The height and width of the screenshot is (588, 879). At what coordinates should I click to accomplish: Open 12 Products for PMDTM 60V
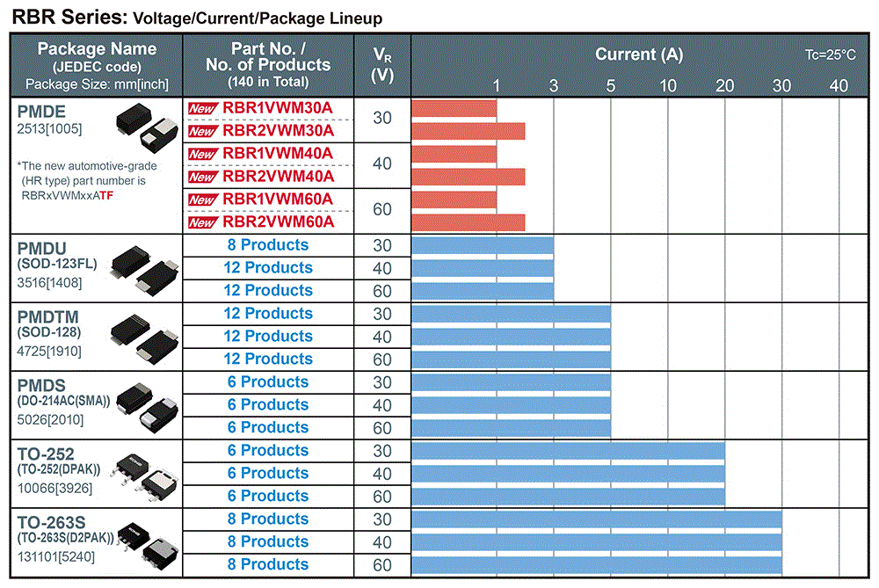pyautogui.click(x=268, y=359)
